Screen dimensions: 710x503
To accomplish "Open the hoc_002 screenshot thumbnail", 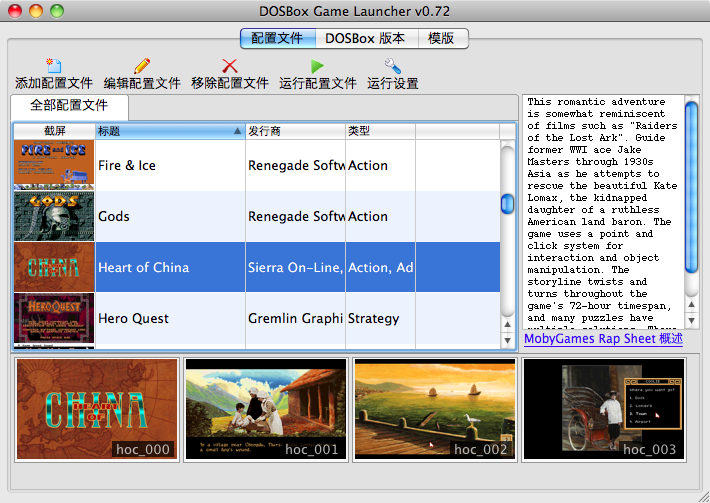I will [432, 409].
